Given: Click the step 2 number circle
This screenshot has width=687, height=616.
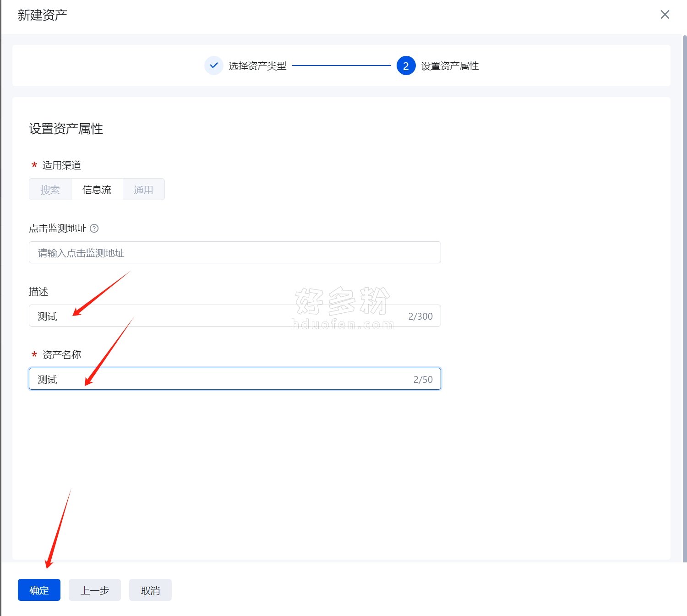Looking at the screenshot, I should tap(406, 66).
